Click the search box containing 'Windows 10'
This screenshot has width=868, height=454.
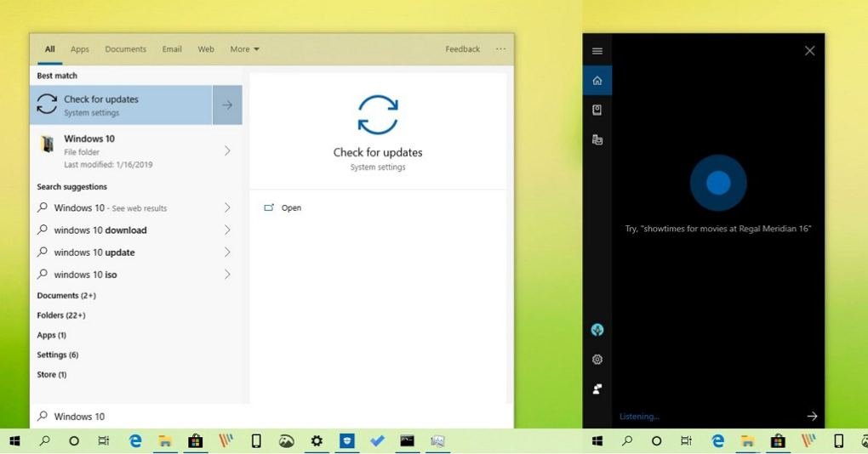click(255, 417)
